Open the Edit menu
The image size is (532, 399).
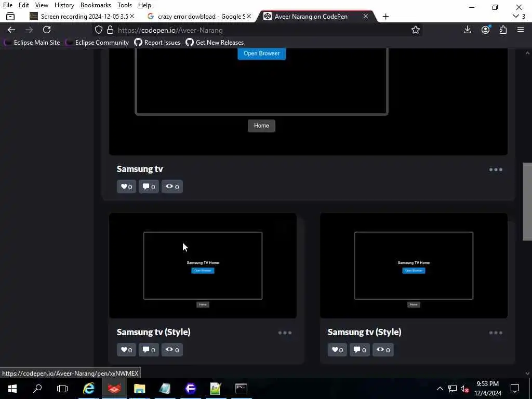coord(24,5)
